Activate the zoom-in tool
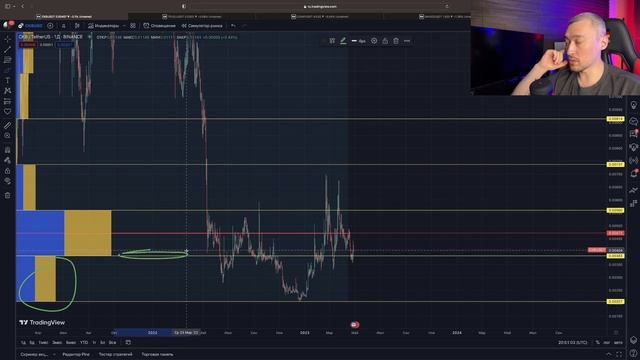640x360 pixels. (7, 136)
